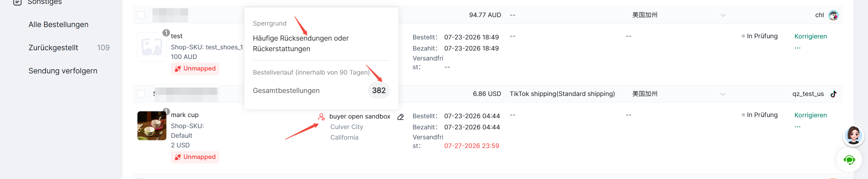Expand warehouse dropdown on the 94.77 AUD order
The image size is (868, 179).
pyautogui.click(x=723, y=15)
